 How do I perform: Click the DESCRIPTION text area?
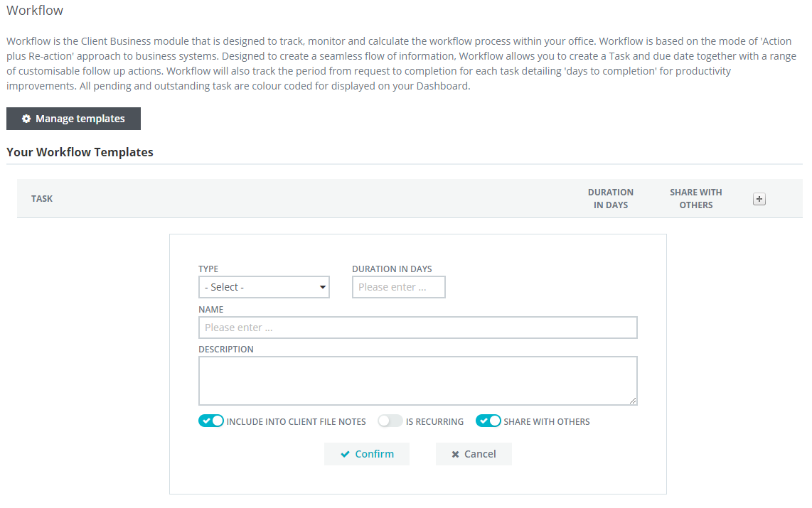pyautogui.click(x=417, y=380)
